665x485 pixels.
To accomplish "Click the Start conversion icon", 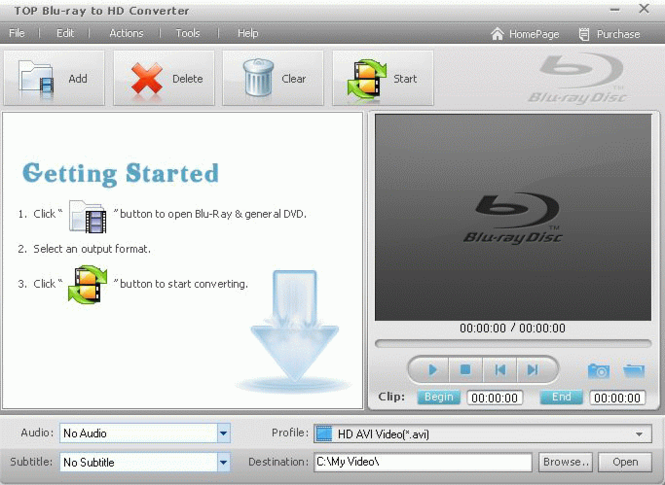I will pyautogui.click(x=367, y=78).
